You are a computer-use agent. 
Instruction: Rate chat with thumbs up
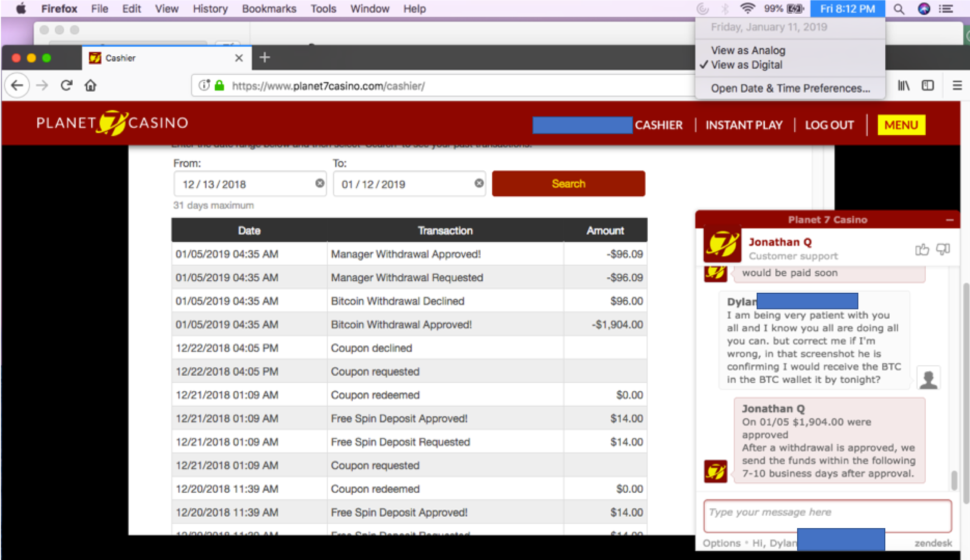coord(922,249)
